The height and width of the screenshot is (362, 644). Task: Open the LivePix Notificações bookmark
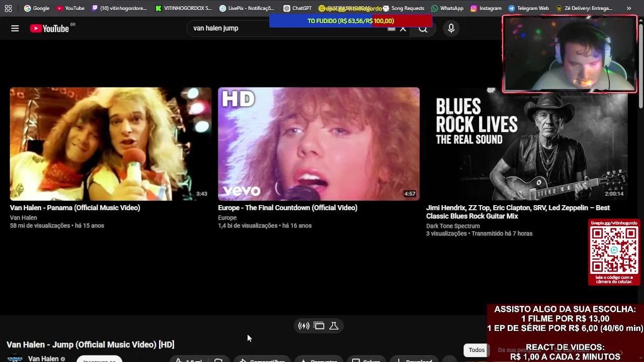247,8
